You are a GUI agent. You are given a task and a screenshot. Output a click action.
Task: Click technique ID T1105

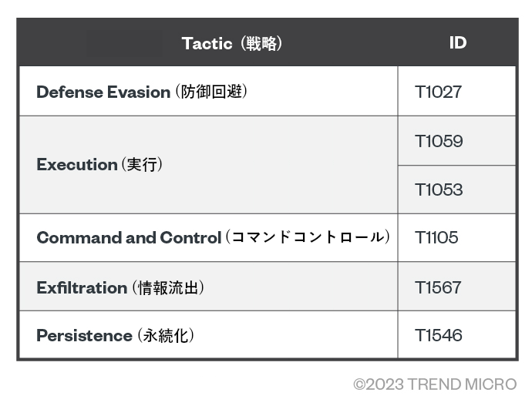(436, 237)
